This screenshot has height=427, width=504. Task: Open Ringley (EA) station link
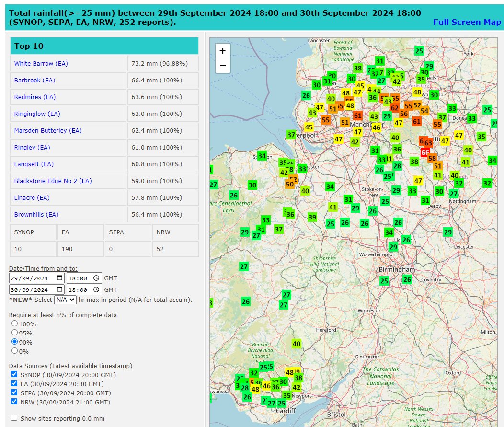click(32, 147)
